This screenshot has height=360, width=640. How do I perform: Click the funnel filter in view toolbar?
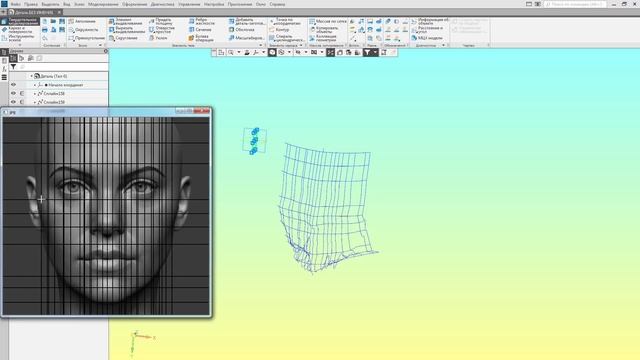pos(367,53)
